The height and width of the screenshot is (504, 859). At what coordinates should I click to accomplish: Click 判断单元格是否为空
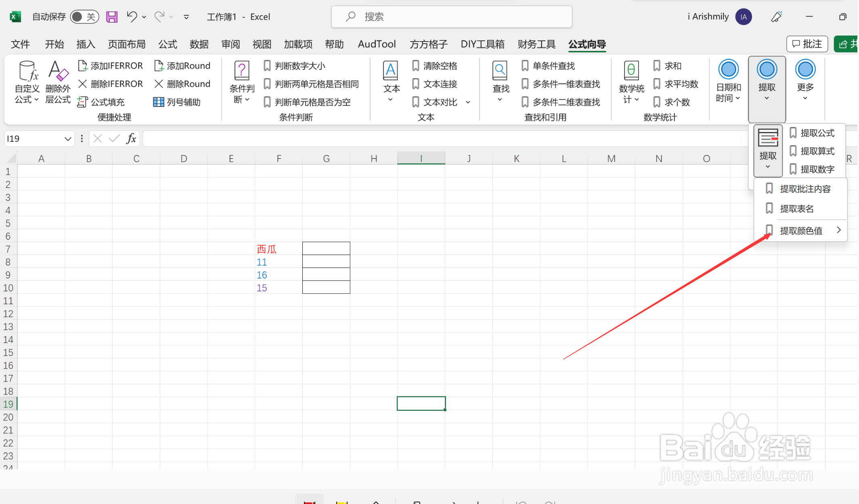click(307, 102)
